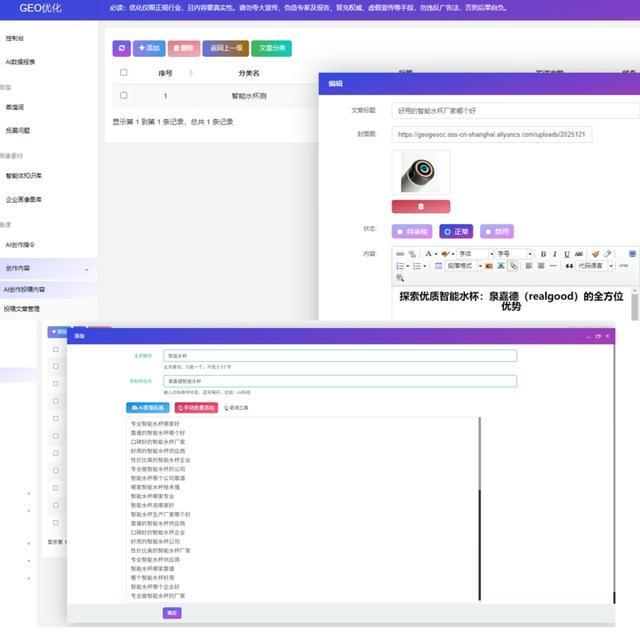This screenshot has width=640, height=640.
Task: Click the link chain icon at editor toolbar start
Action: click(400, 254)
